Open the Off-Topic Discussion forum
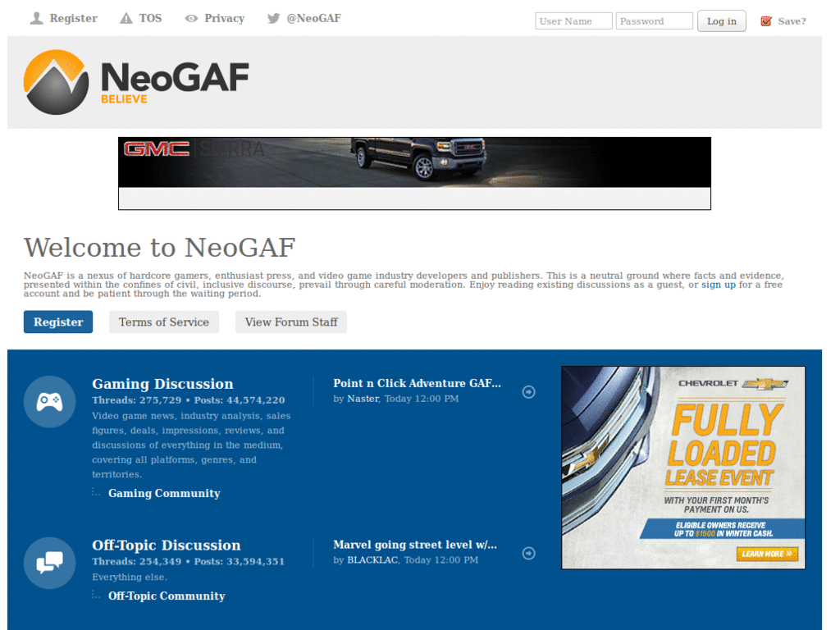 (x=166, y=545)
